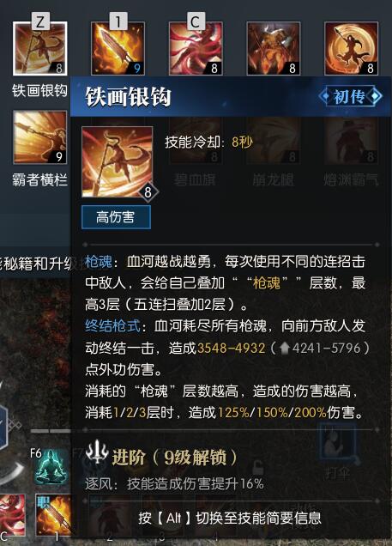Select the swirling fire circle skill icon

(x=352, y=48)
